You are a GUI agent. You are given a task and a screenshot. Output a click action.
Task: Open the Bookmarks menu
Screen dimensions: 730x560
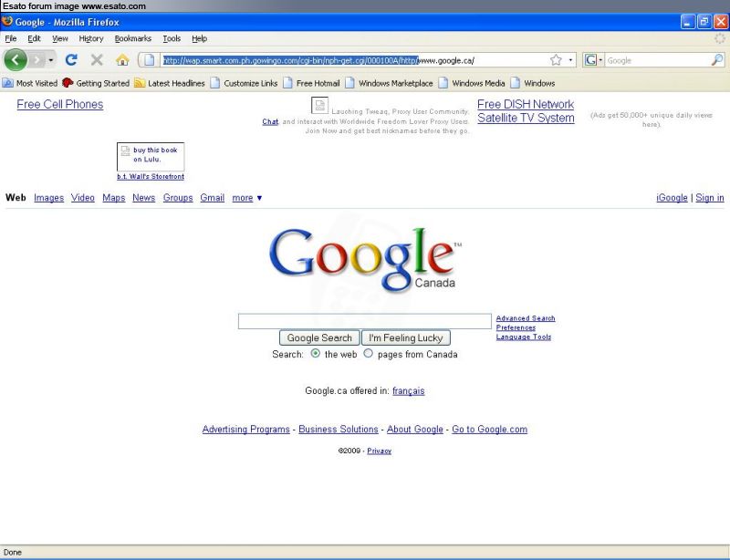point(132,38)
